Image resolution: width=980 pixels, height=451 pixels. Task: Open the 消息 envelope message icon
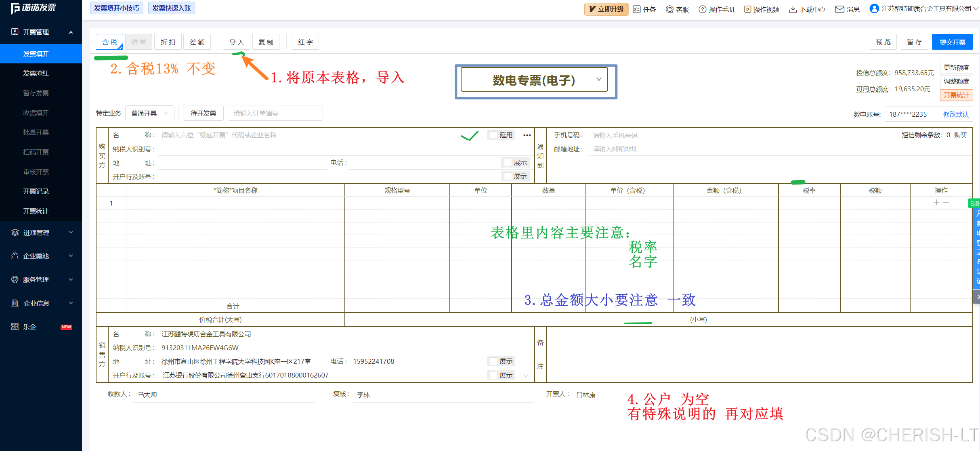pyautogui.click(x=839, y=9)
